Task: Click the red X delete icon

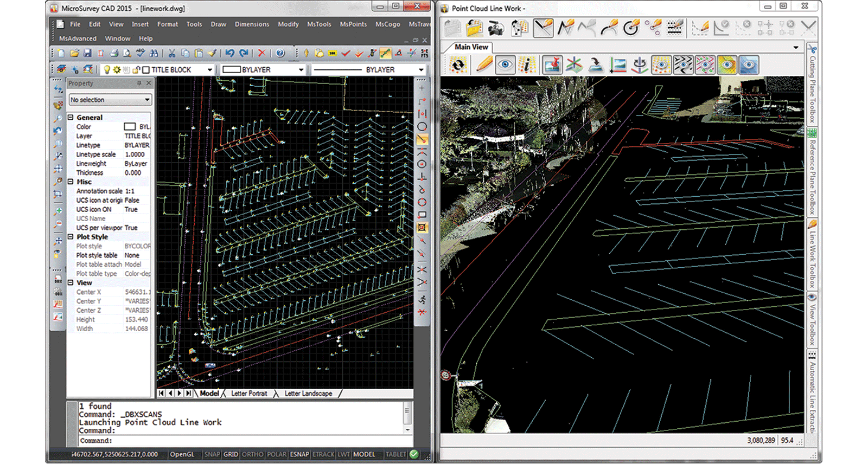Action: pos(261,53)
